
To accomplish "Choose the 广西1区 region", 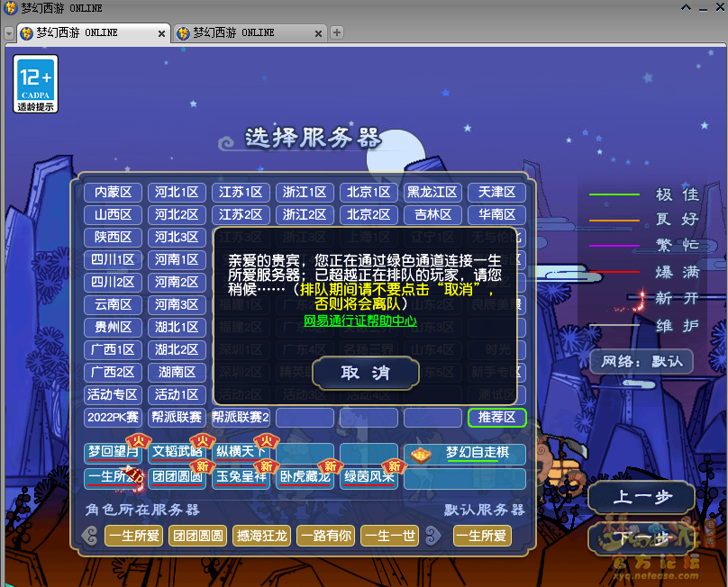I will pyautogui.click(x=113, y=349).
